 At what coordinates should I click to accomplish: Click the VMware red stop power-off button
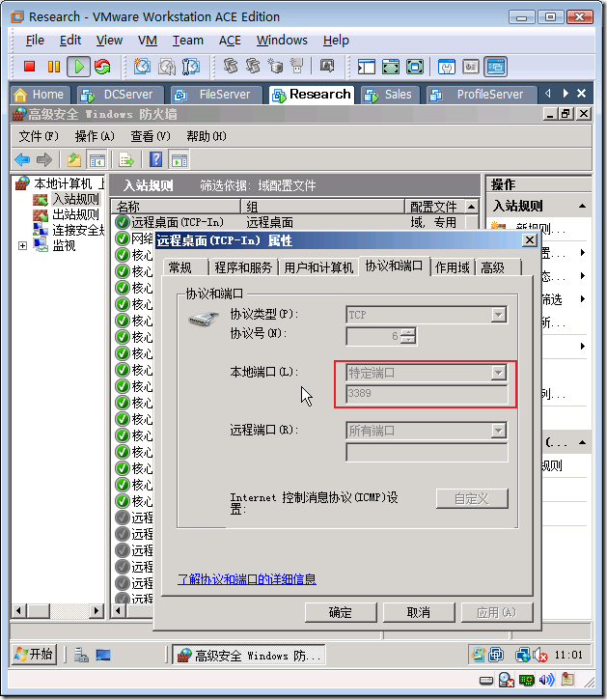coord(30,67)
